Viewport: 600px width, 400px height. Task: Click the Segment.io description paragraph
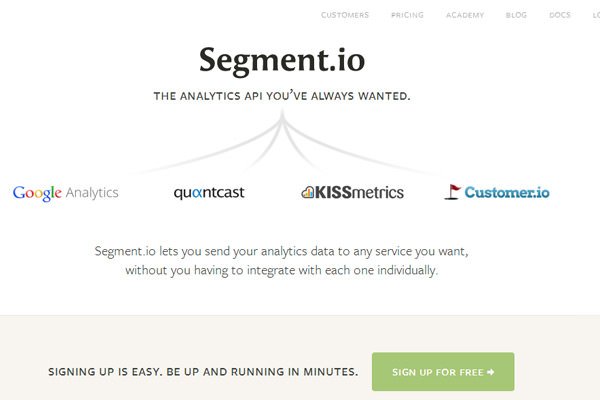[x=282, y=260]
